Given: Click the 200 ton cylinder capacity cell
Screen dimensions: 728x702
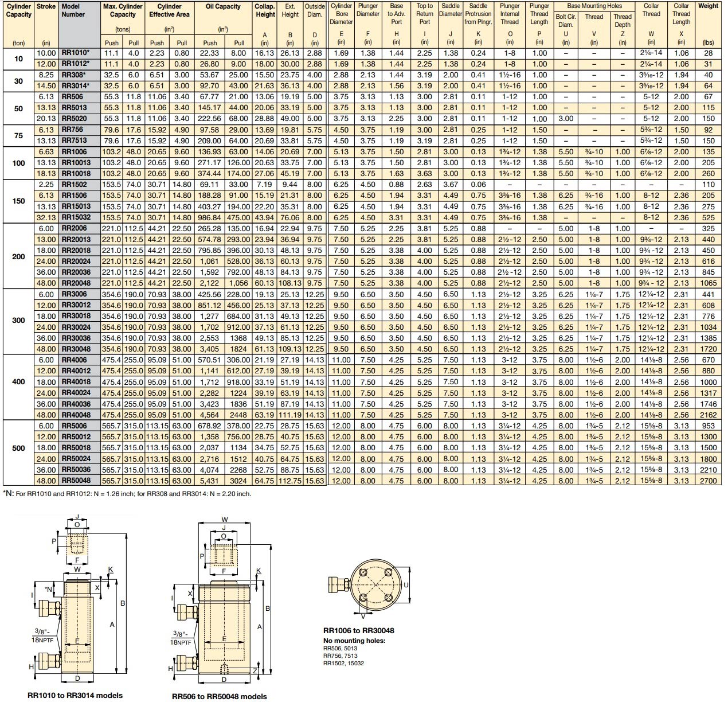Looking at the screenshot, I should click(18, 256).
